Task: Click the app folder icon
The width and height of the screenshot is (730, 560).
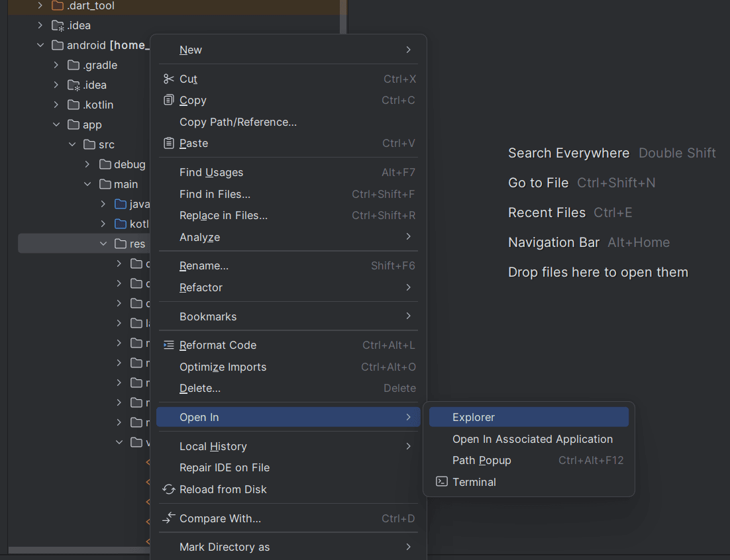Action: click(74, 124)
